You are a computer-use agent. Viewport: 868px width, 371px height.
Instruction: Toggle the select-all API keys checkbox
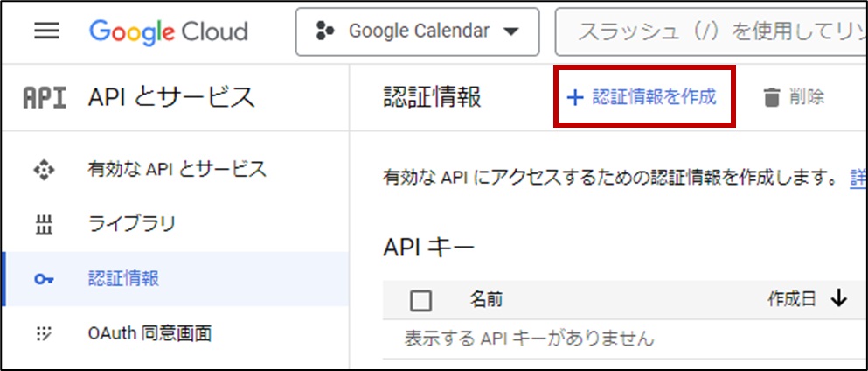420,300
